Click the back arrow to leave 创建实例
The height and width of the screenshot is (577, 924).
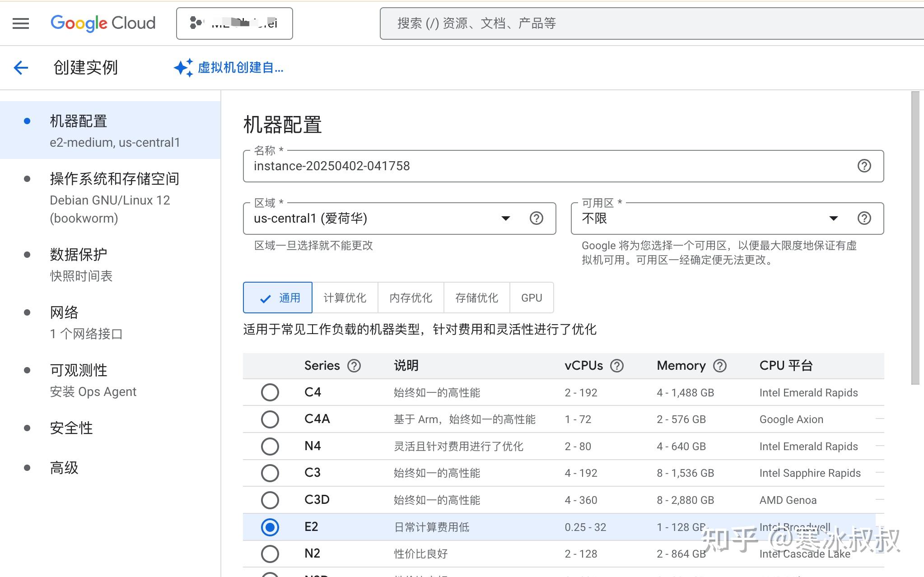tap(20, 67)
